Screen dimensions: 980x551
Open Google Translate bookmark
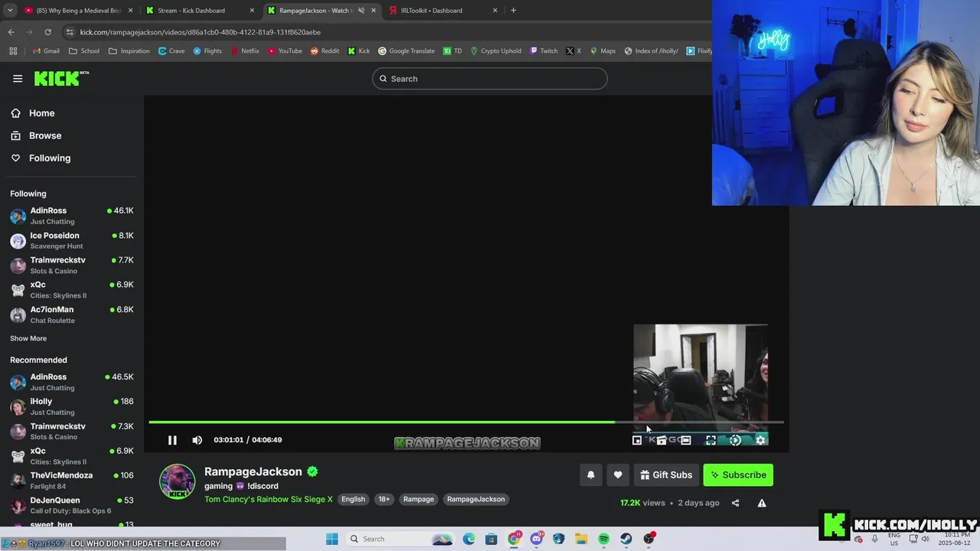pos(406,51)
